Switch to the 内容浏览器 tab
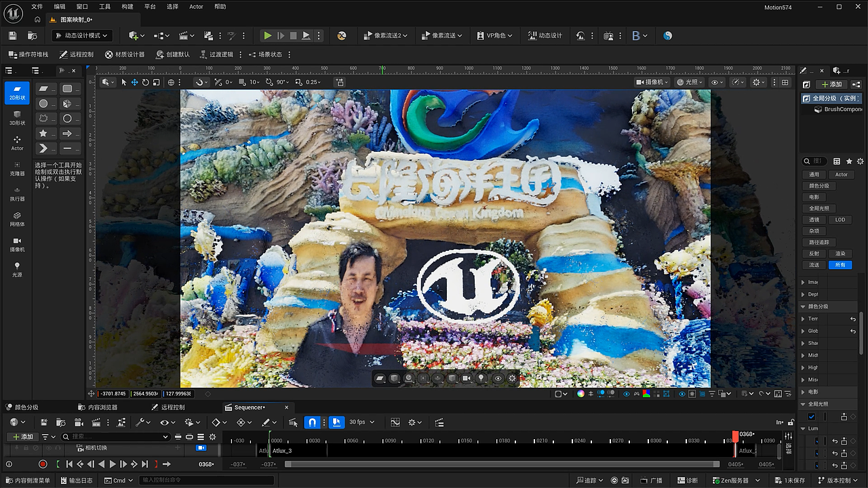This screenshot has width=868, height=488. pos(98,407)
